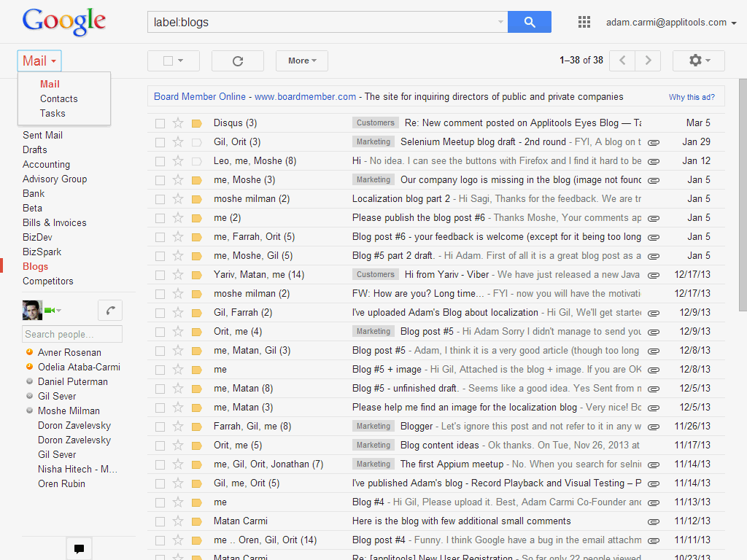Click attachment icon on Blog post #6 feedback row
747x560 pixels.
coord(654,237)
